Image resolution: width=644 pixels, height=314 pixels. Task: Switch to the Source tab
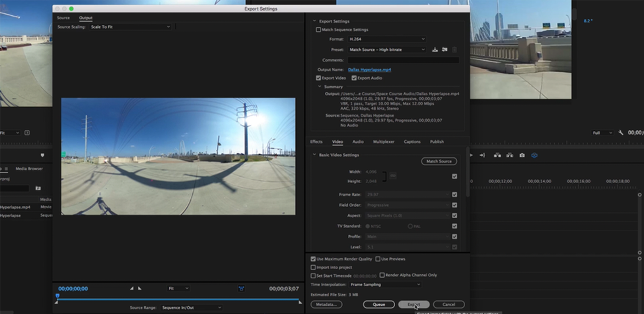pyautogui.click(x=63, y=18)
